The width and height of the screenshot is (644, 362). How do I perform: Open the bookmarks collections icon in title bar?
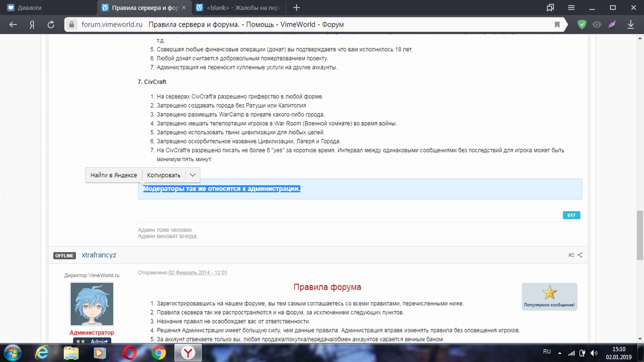pyautogui.click(x=550, y=8)
